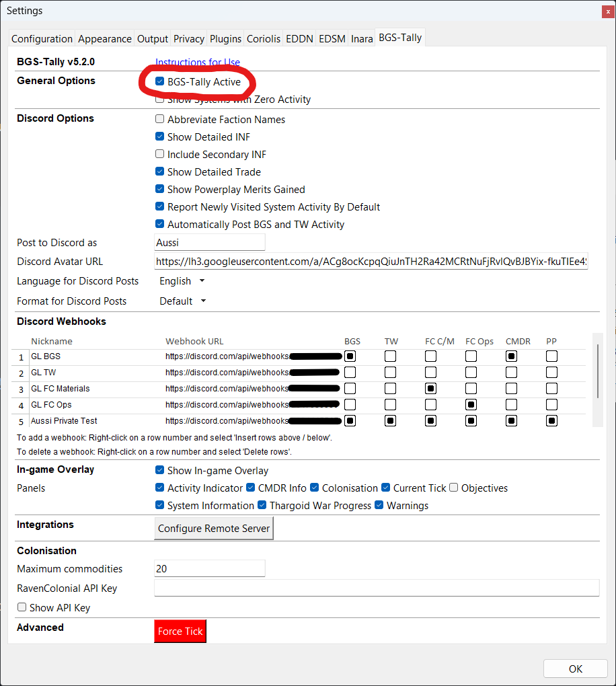The width and height of the screenshot is (616, 686).
Task: Select the Aussi Private Test nickname cell
Action: [95, 421]
